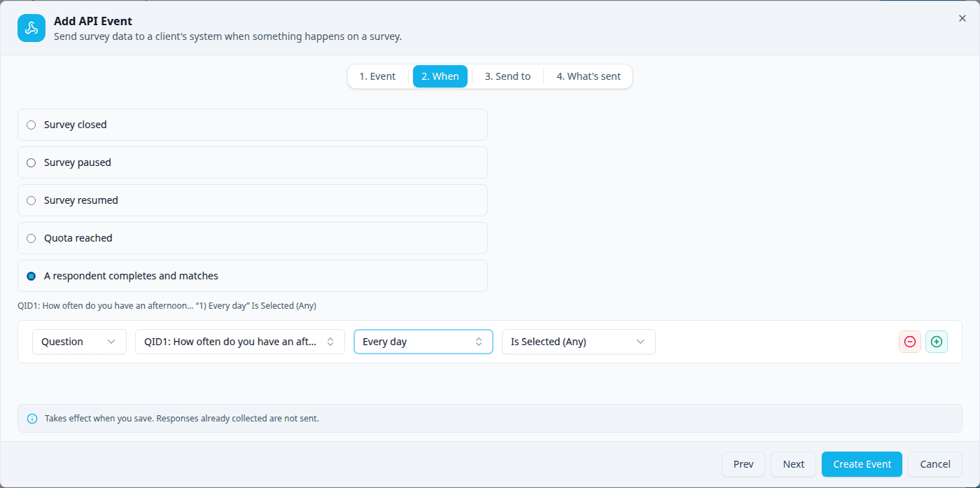Click the API webhook icon in header
The image size is (980, 488).
coord(31,28)
